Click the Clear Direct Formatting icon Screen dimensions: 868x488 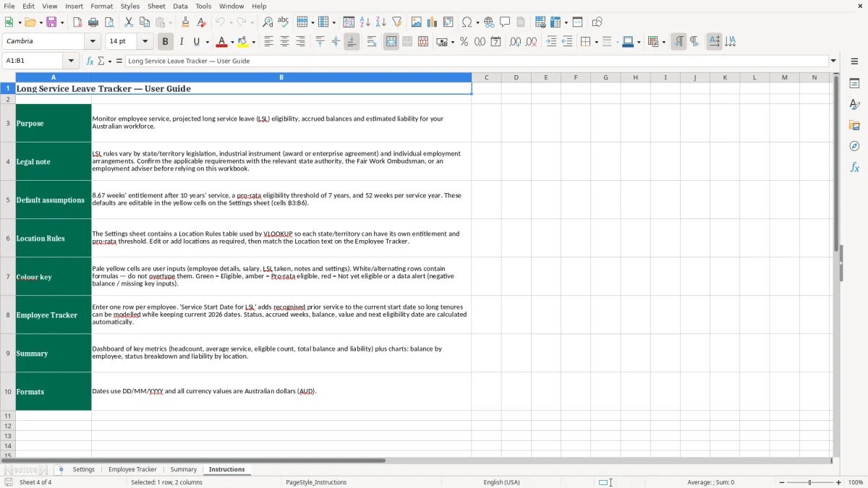pos(201,22)
